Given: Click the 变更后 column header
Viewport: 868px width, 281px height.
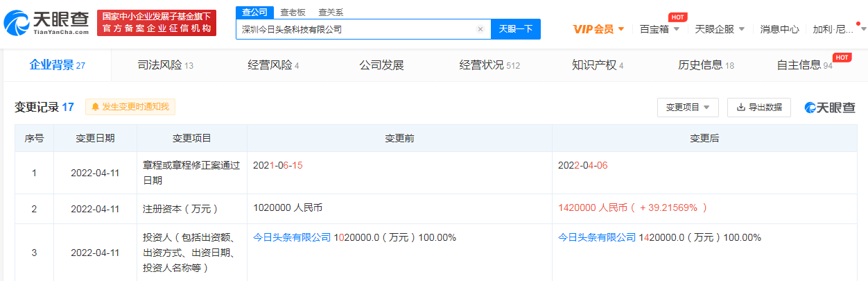Looking at the screenshot, I should pyautogui.click(x=704, y=138).
